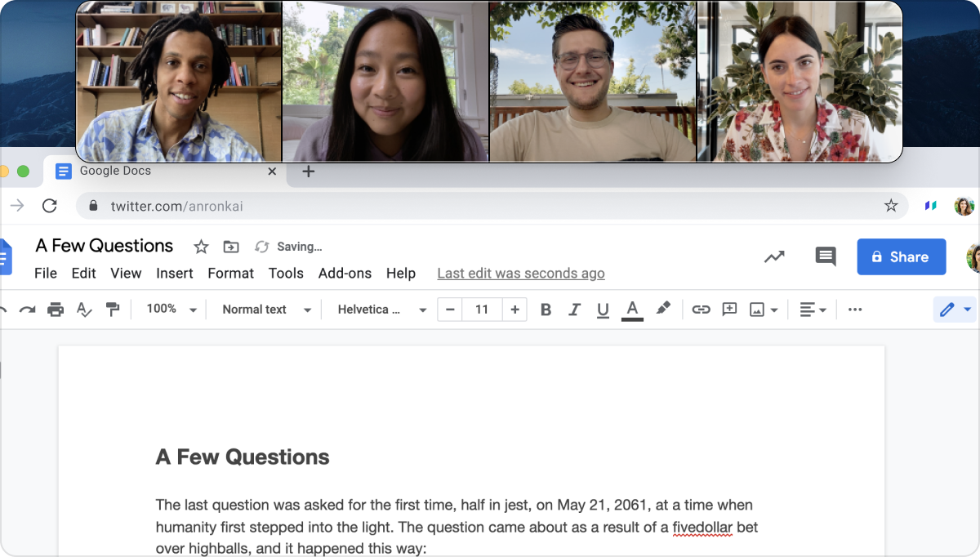Open the Edit menu

(84, 274)
